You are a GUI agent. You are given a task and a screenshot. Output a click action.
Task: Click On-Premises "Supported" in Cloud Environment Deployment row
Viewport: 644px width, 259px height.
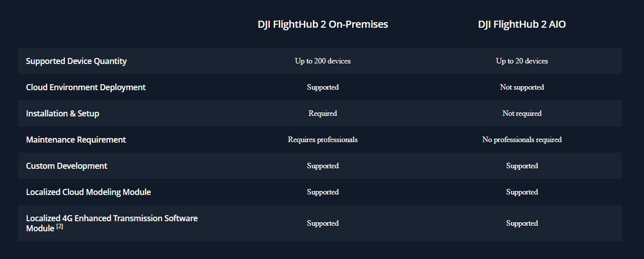[323, 87]
